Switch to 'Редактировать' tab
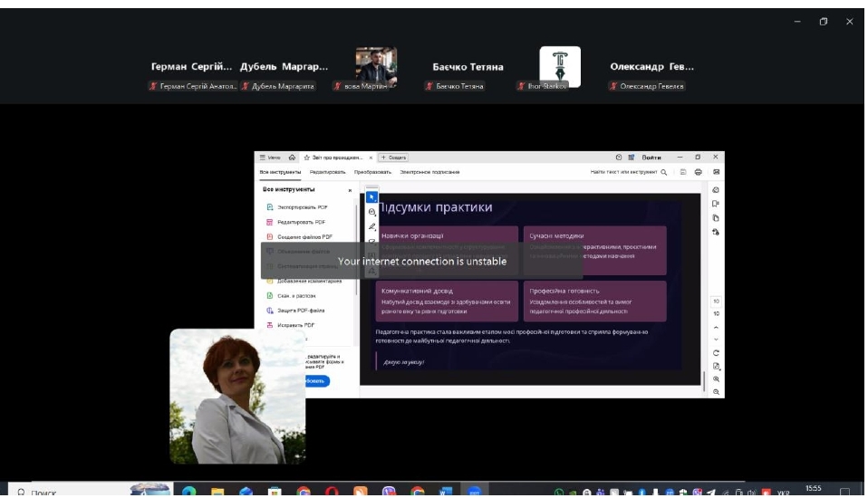This screenshot has width=868, height=498. (327, 172)
